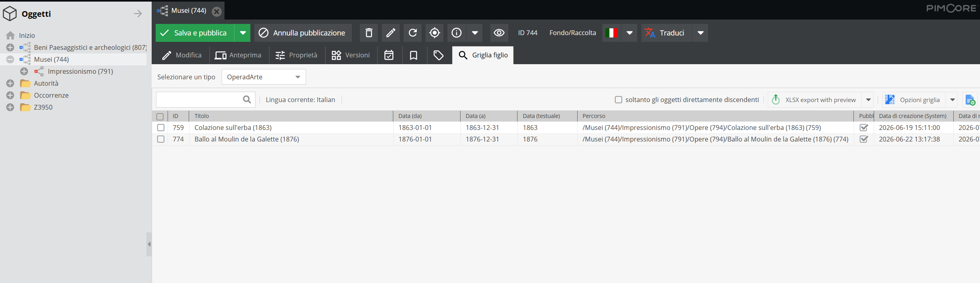The height and width of the screenshot is (283, 980).
Task: Click XLSX export with preview
Action: tap(814, 100)
